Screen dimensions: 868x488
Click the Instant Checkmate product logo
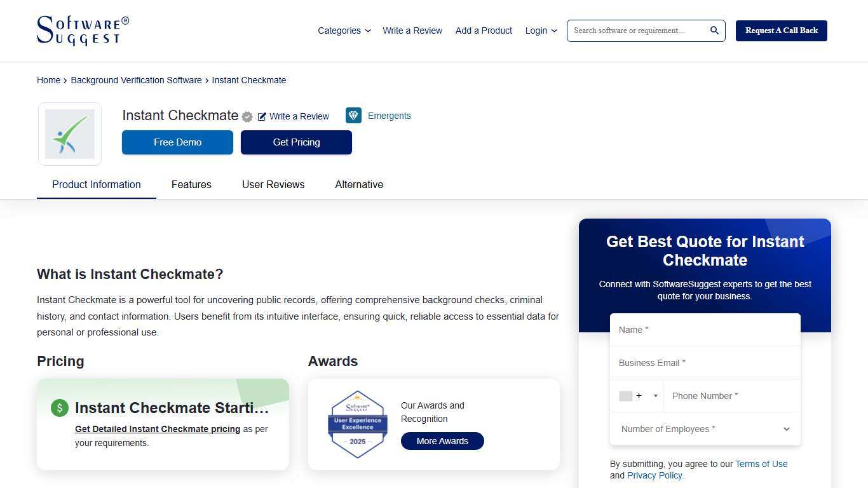(x=69, y=134)
